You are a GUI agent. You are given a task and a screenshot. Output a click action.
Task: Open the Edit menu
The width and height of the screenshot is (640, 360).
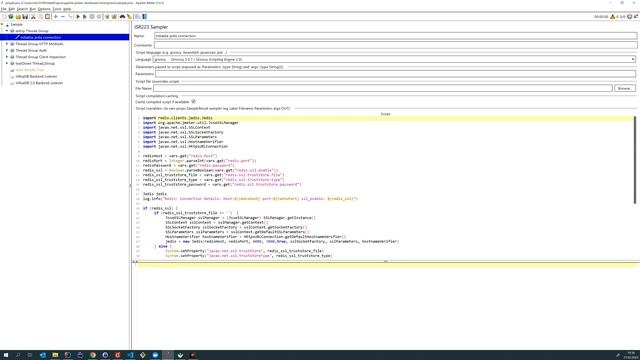click(12, 9)
